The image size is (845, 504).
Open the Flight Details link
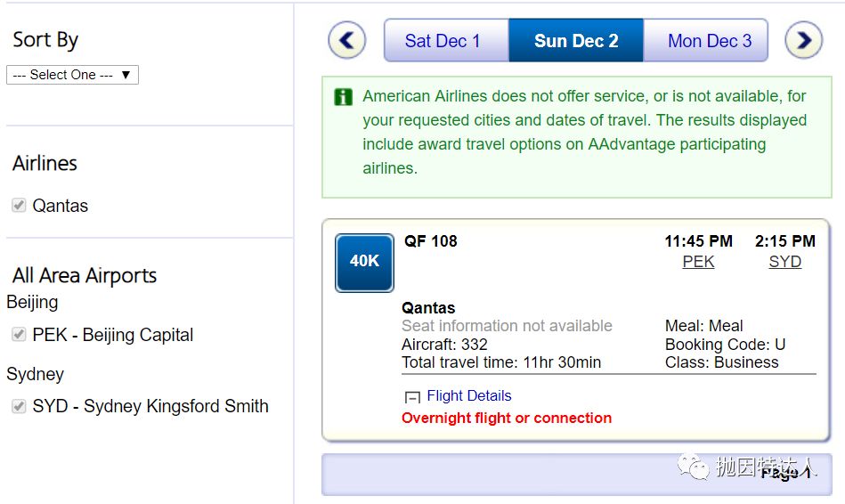pos(469,395)
